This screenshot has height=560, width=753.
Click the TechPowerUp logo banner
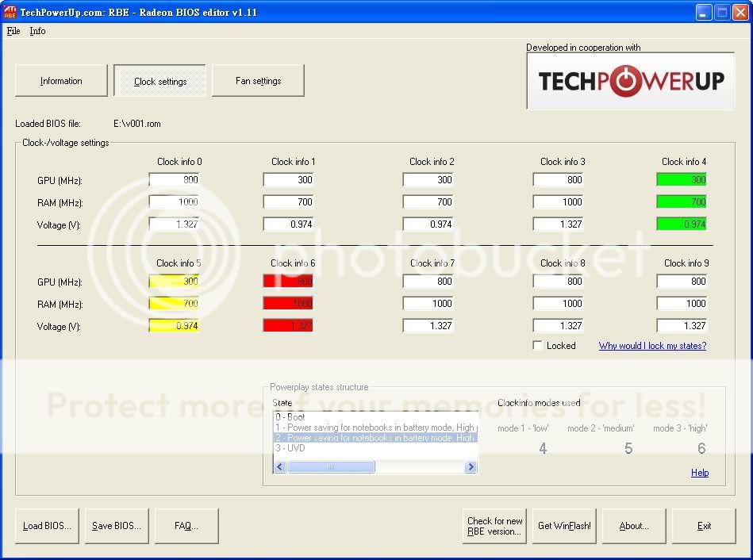tap(631, 81)
